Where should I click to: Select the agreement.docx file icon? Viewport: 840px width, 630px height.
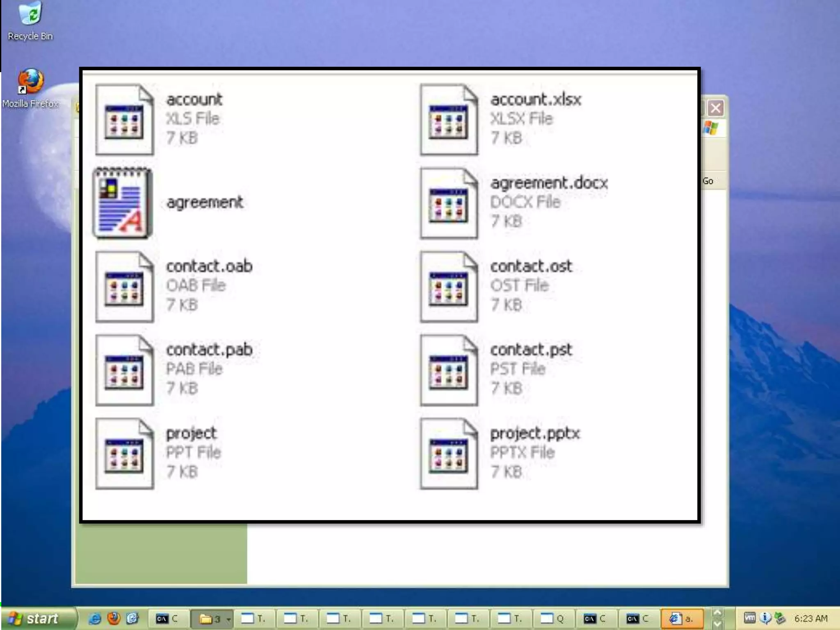click(x=449, y=203)
